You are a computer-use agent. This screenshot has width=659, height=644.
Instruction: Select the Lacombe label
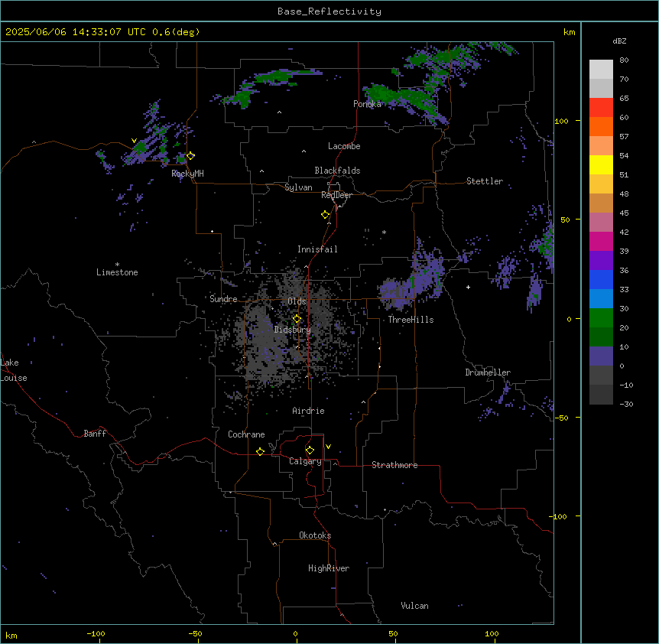pos(344,146)
